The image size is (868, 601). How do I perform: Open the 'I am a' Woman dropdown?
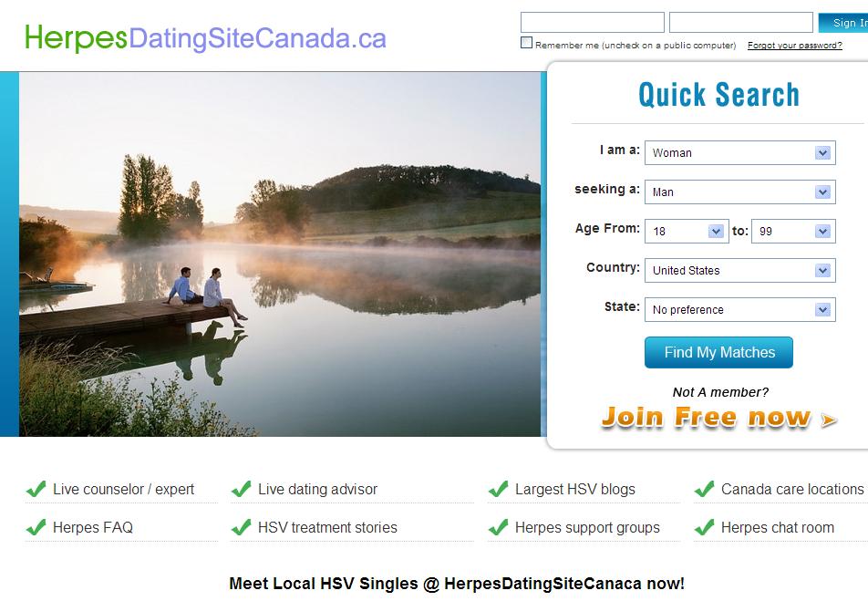tap(740, 153)
